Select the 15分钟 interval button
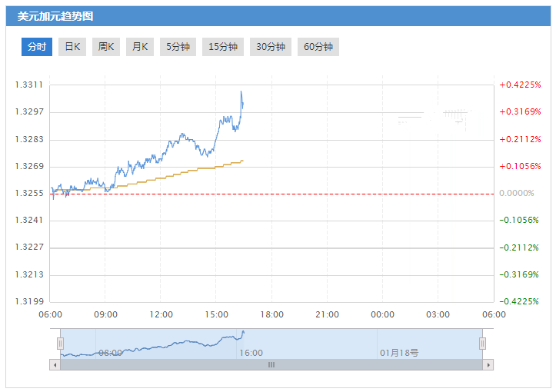 click(222, 47)
